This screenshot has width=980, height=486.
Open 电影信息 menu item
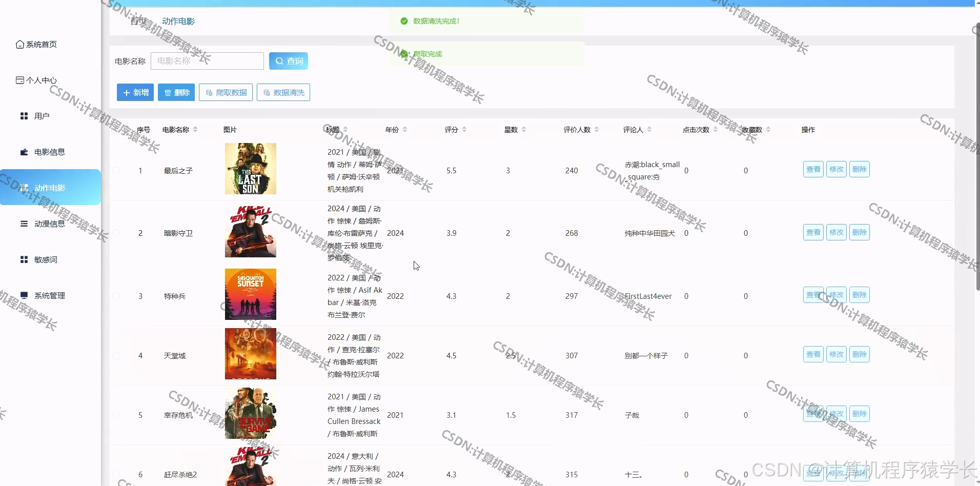(x=50, y=152)
